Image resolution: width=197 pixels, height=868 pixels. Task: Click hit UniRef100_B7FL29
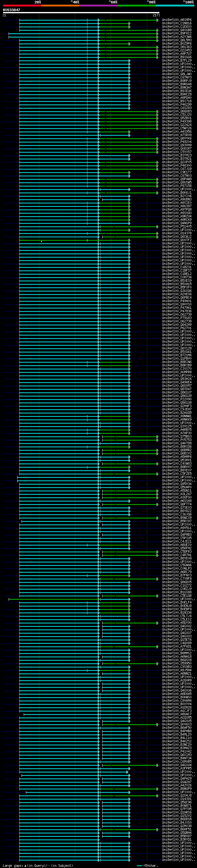177,60
